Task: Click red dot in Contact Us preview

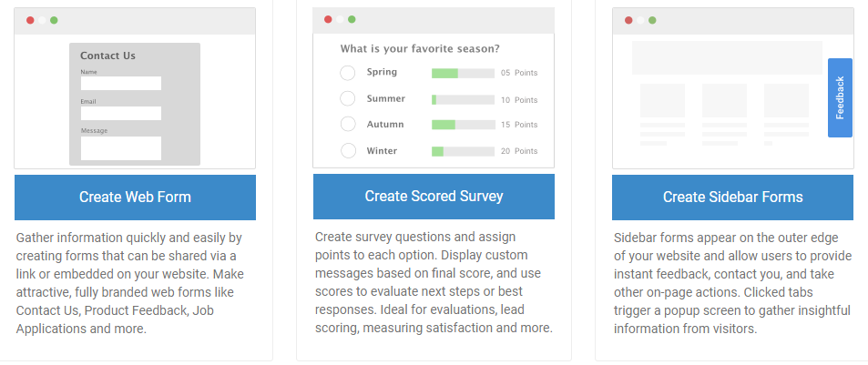Action: click(x=30, y=20)
